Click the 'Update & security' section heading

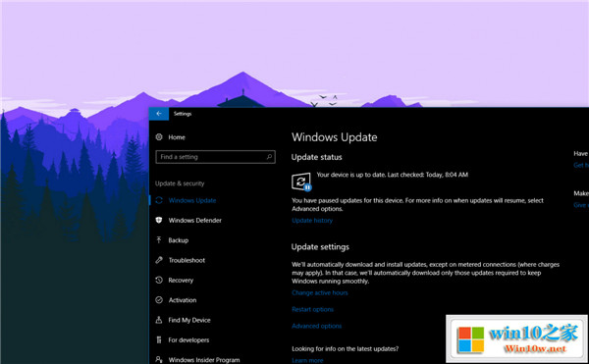pyautogui.click(x=180, y=183)
